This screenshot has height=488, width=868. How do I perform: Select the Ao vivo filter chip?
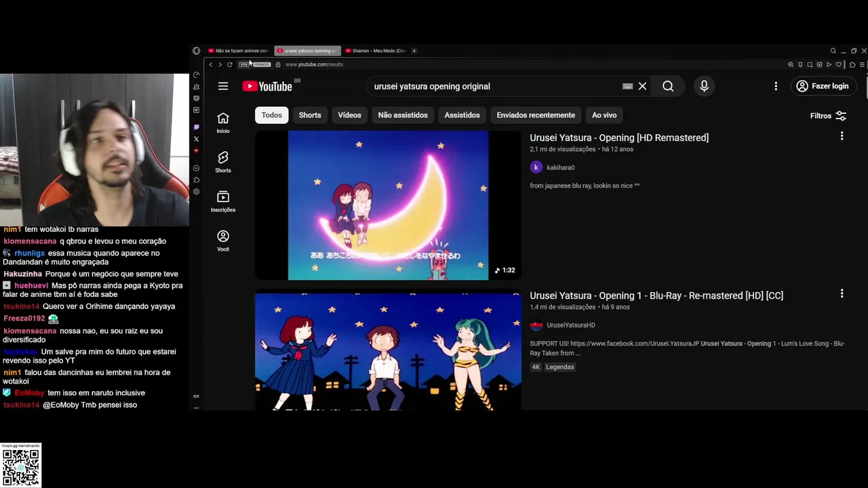[604, 115]
